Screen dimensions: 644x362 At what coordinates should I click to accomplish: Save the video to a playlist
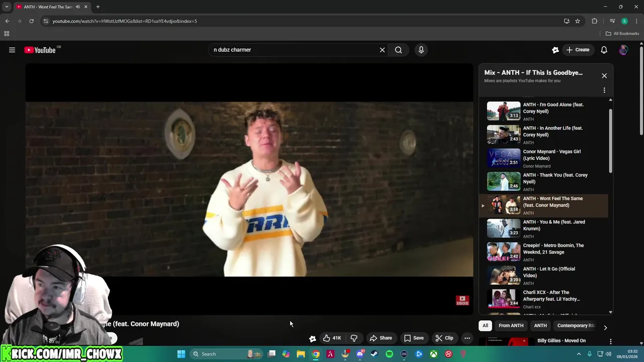point(414,338)
